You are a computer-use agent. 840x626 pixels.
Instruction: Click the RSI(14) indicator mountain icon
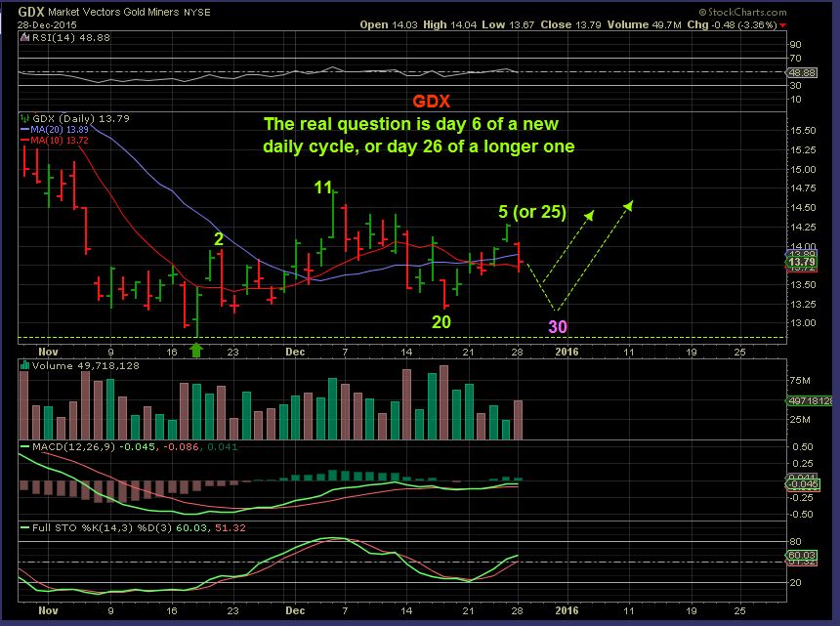point(24,37)
